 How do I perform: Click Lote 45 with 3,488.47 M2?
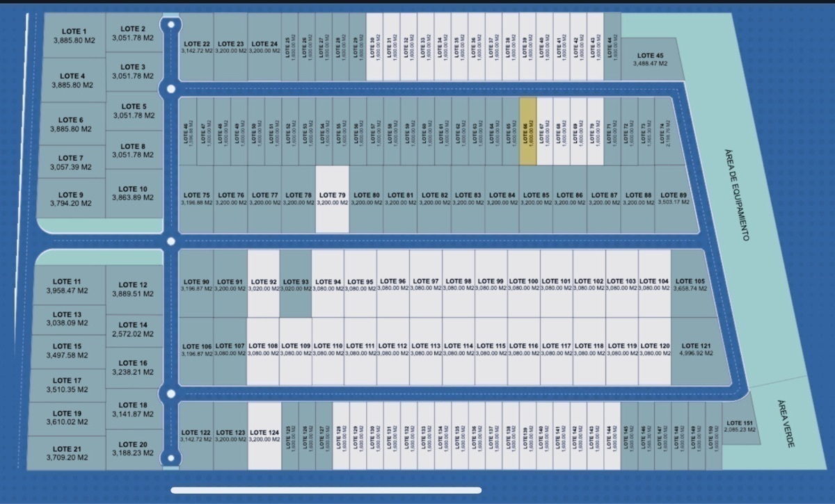click(649, 59)
